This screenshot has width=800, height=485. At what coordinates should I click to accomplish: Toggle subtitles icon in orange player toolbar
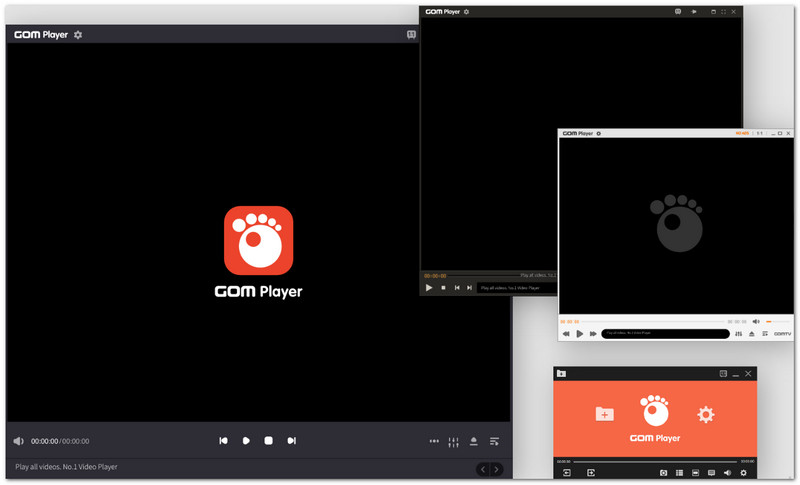711,472
